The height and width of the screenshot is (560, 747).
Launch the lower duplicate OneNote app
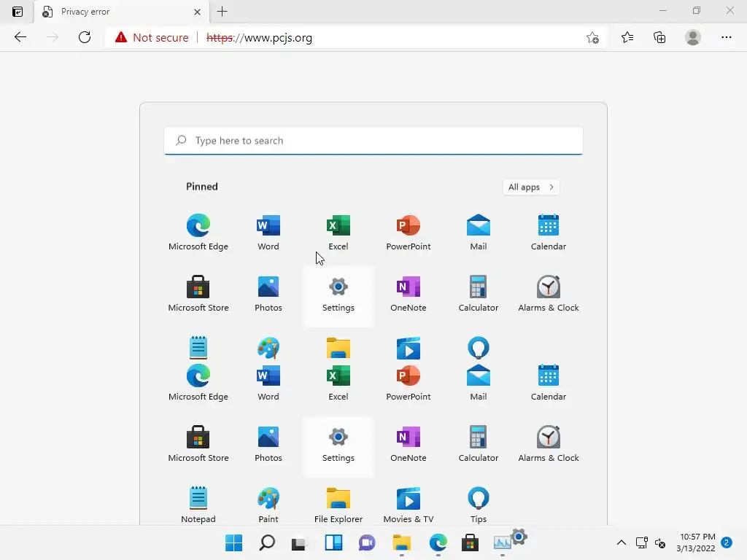pos(409,444)
